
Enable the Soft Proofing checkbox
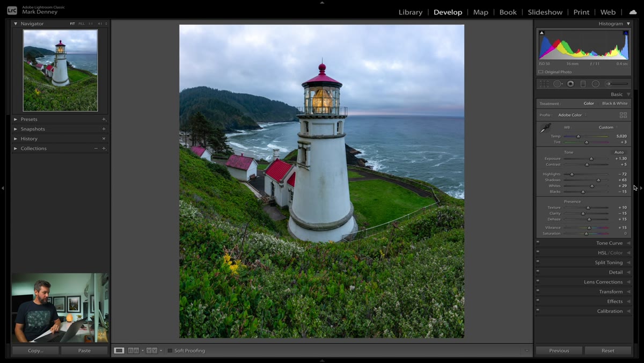coord(170,351)
